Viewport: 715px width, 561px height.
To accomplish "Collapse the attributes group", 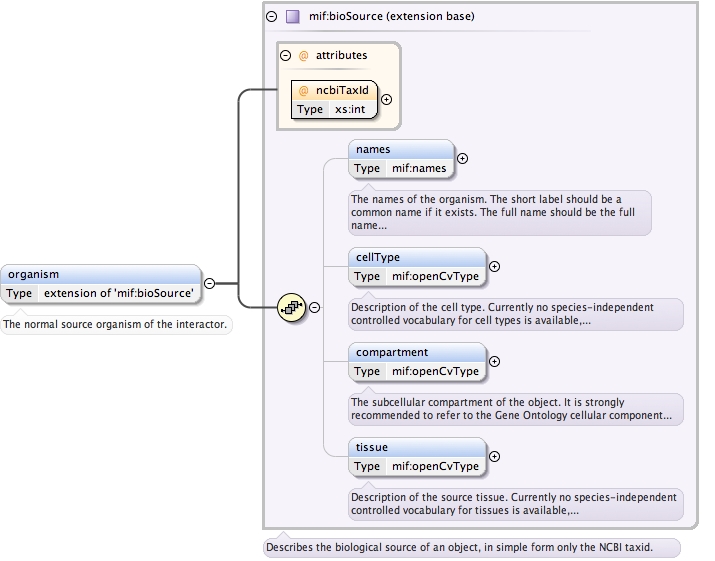I will coord(286,56).
